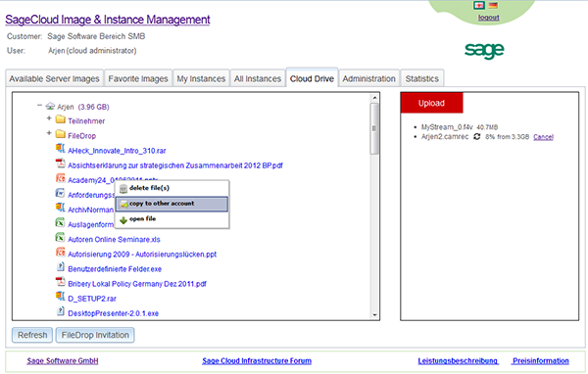Image resolution: width=588 pixels, height=374 pixels.
Task: Choose delete file(s) from context menu
Action: (172, 188)
